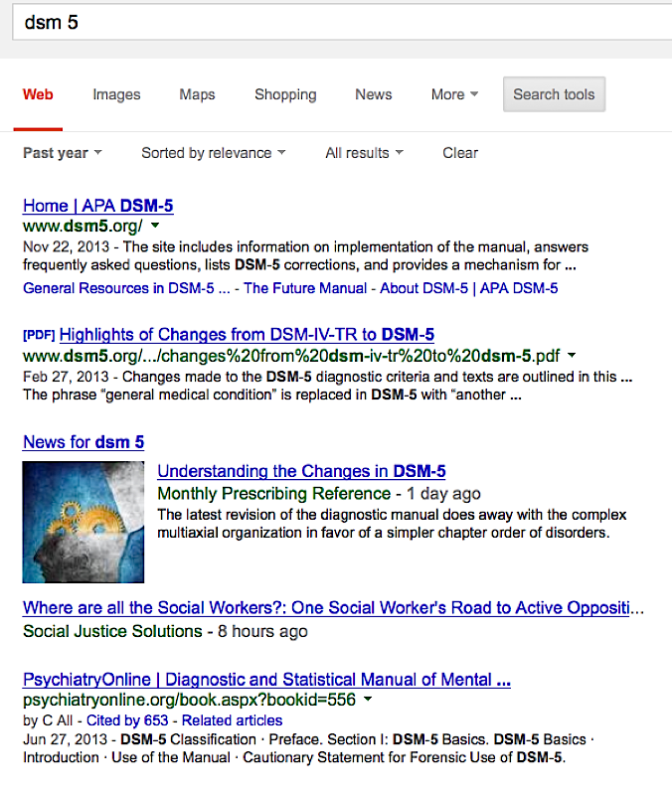Viewport: 672px width, 795px height.
Task: Open The Future Manual sitelink
Action: tap(305, 288)
